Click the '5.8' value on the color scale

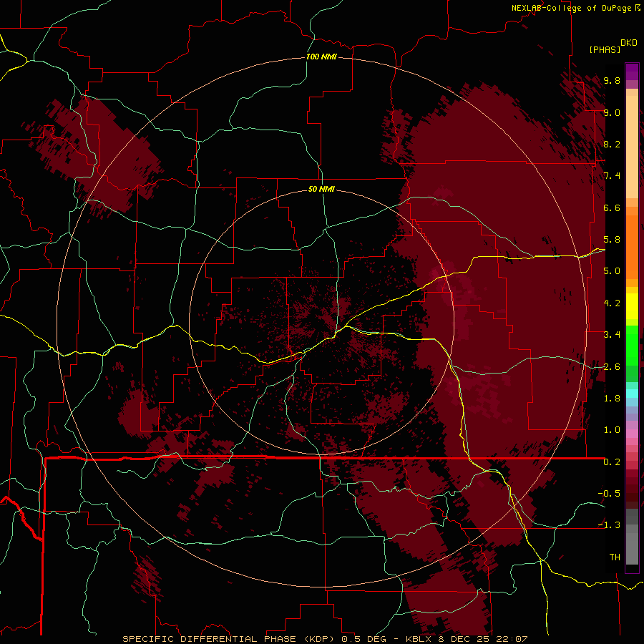coord(612,240)
